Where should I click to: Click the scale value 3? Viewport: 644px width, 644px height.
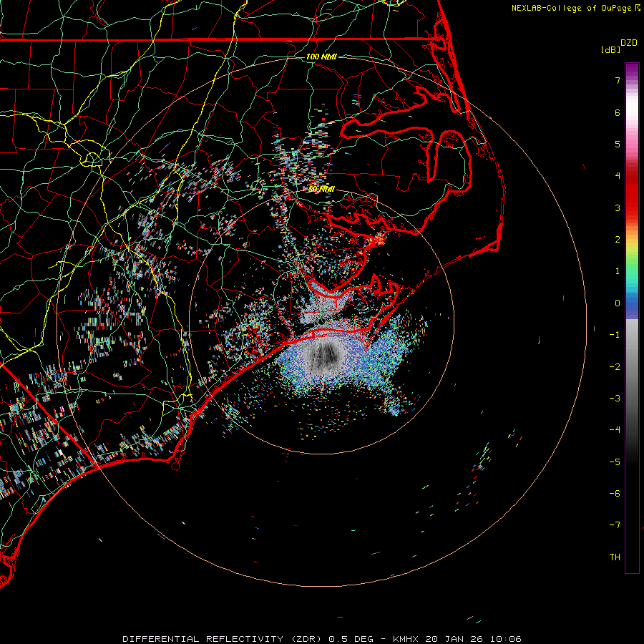click(618, 208)
